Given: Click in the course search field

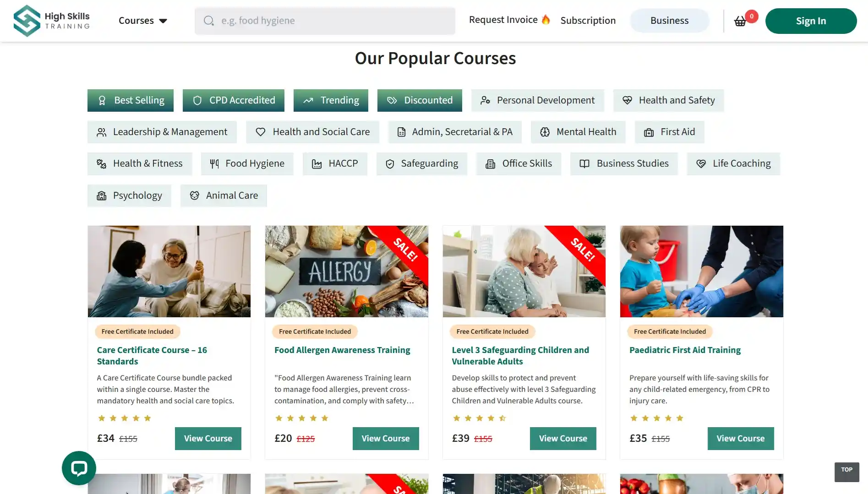Looking at the screenshot, I should point(325,21).
